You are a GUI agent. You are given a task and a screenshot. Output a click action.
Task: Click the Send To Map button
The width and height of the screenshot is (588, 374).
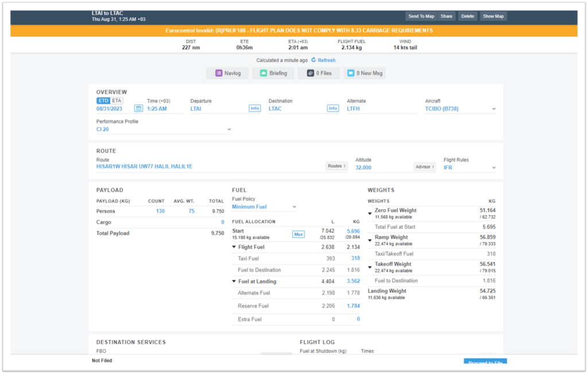[x=421, y=16]
